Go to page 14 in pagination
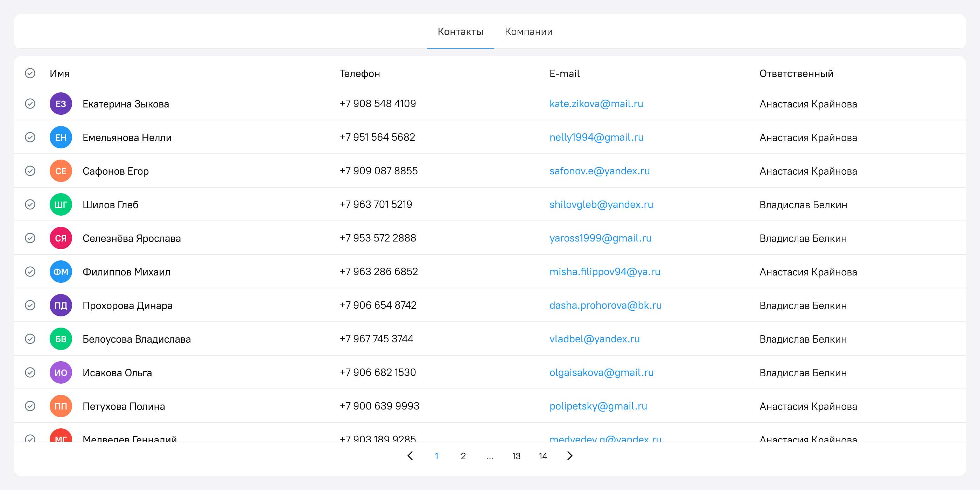Viewport: 980px width, 490px height. [x=542, y=456]
